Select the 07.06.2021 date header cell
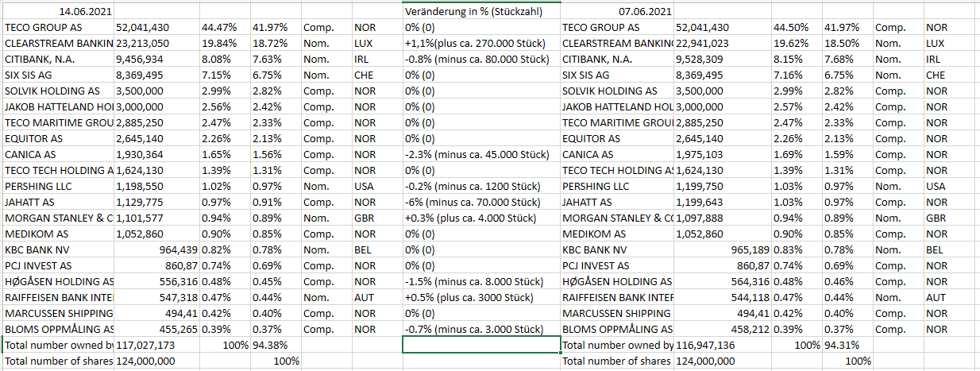The height and width of the screenshot is (371, 980). point(617,11)
